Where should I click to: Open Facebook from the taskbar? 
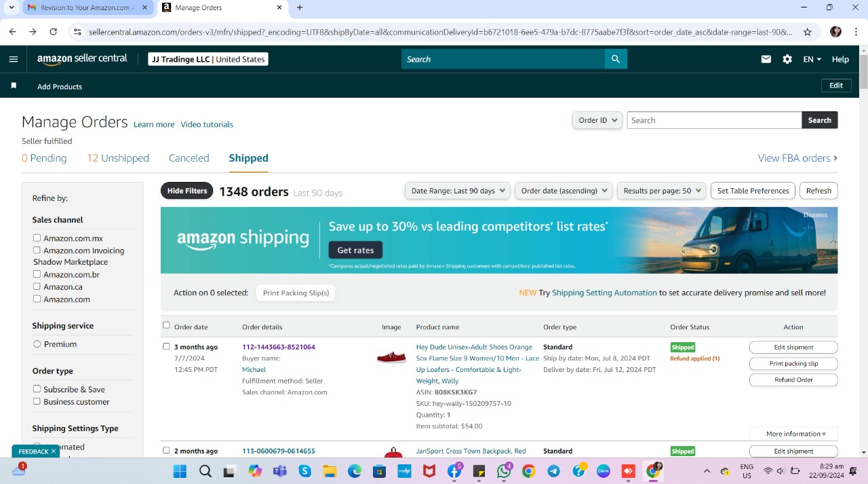point(454,471)
